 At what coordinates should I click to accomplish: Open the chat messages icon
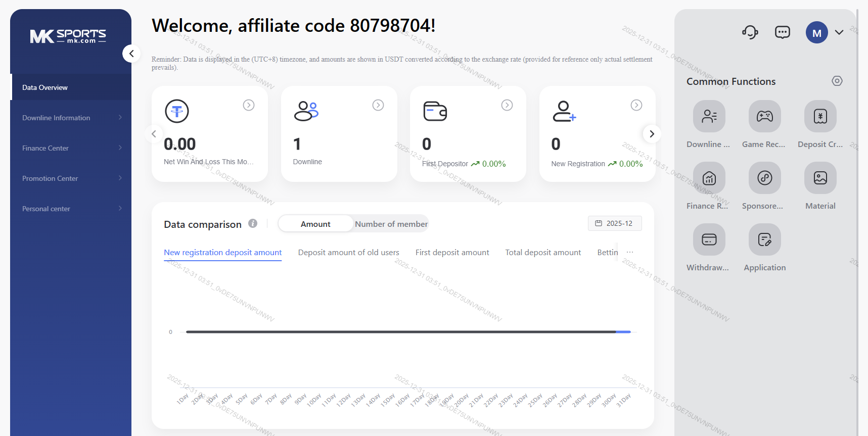pyautogui.click(x=782, y=33)
